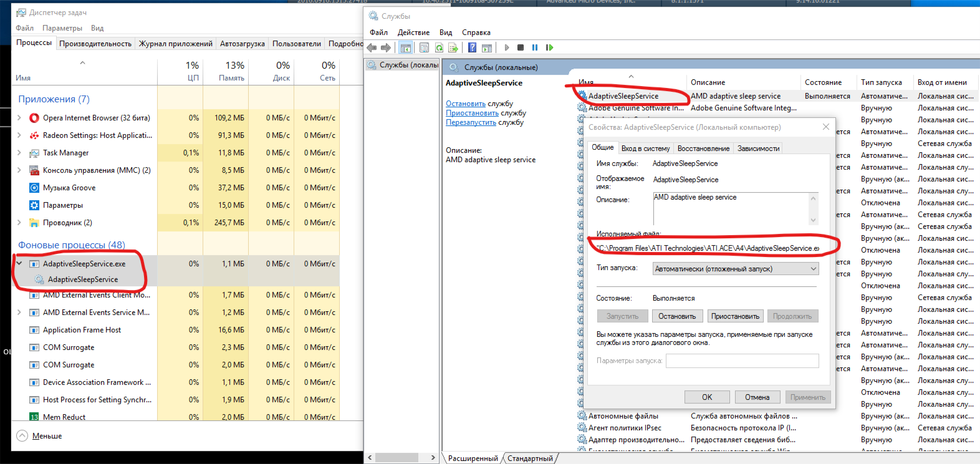Switch to the Стандартный view tab
The image size is (980, 464).
(530, 458)
